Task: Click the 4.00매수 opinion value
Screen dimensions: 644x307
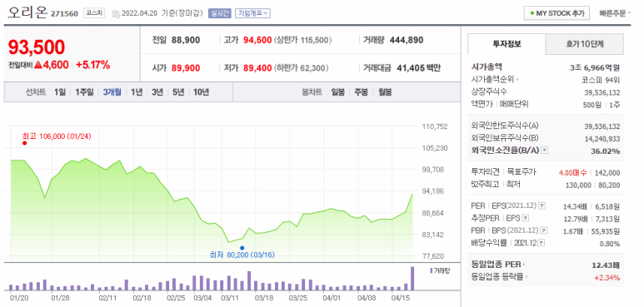Action: (572, 172)
